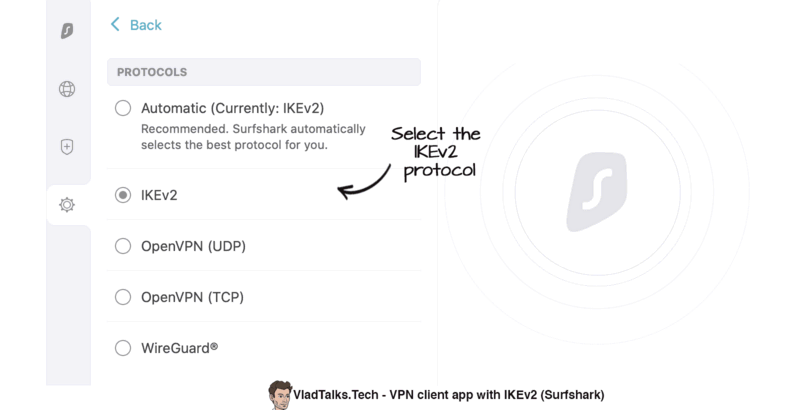Click the OpenVPN (UDP) label text

(193, 246)
